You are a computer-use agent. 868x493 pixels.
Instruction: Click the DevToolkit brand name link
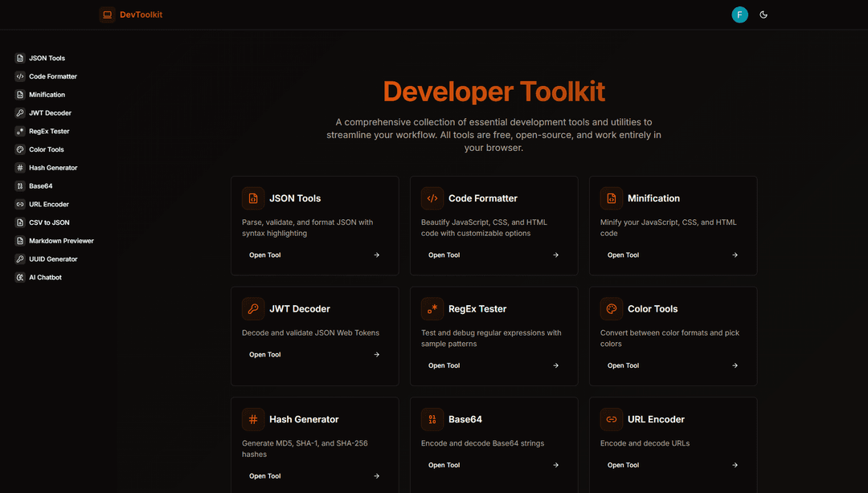coord(141,14)
